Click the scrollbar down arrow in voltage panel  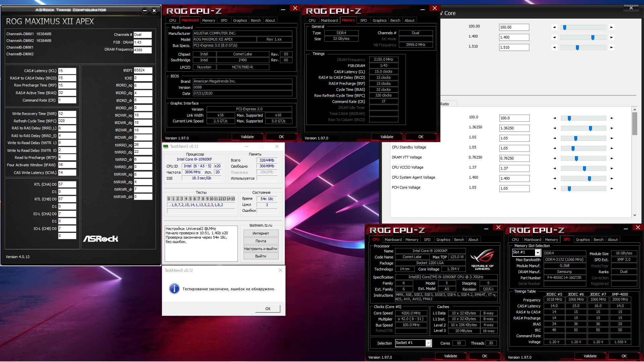635,215
